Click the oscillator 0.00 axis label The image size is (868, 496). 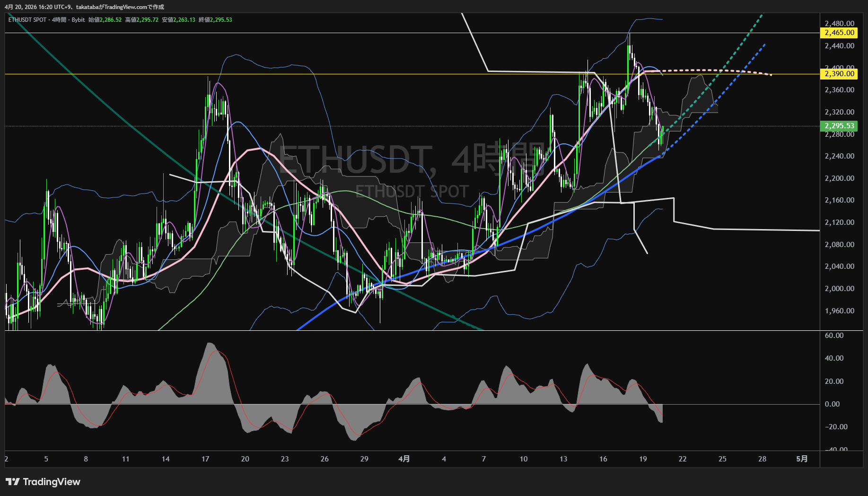pyautogui.click(x=832, y=404)
